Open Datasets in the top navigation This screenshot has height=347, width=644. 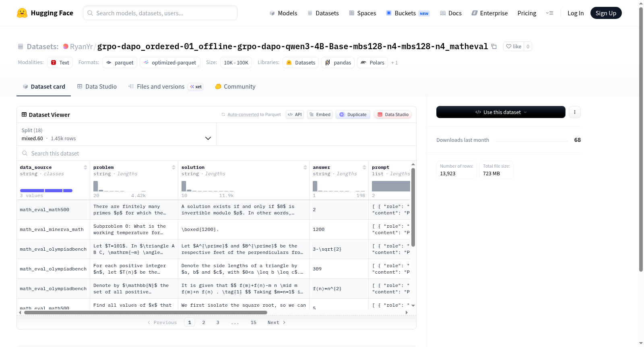(x=323, y=13)
